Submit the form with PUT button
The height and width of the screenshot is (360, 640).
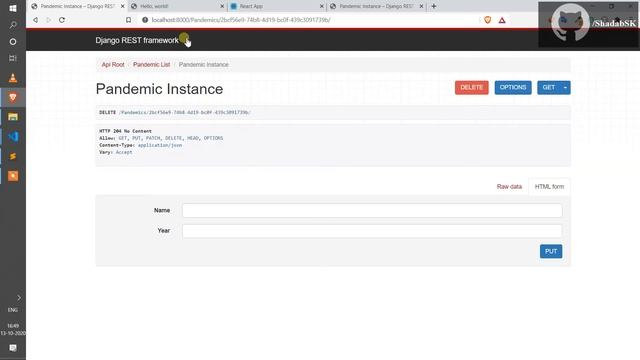(551, 251)
